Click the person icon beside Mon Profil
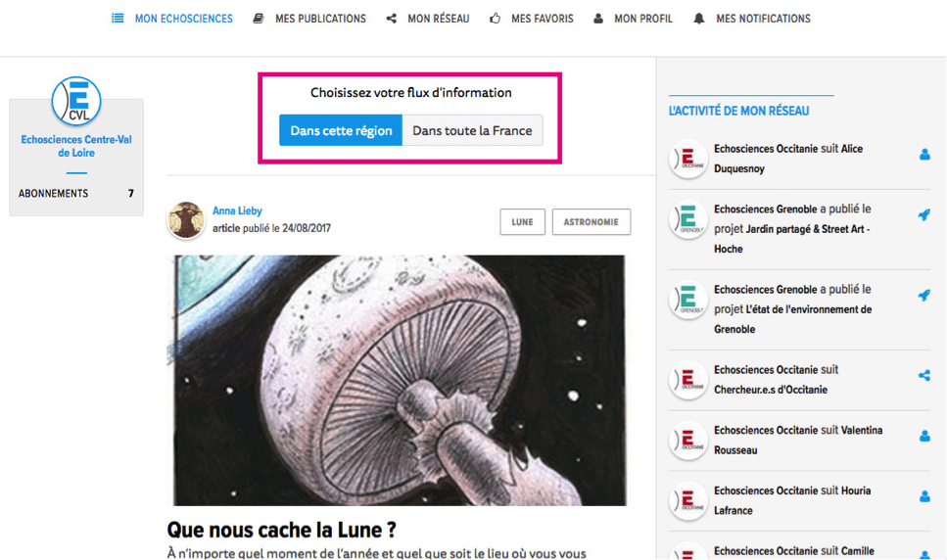 point(598,18)
